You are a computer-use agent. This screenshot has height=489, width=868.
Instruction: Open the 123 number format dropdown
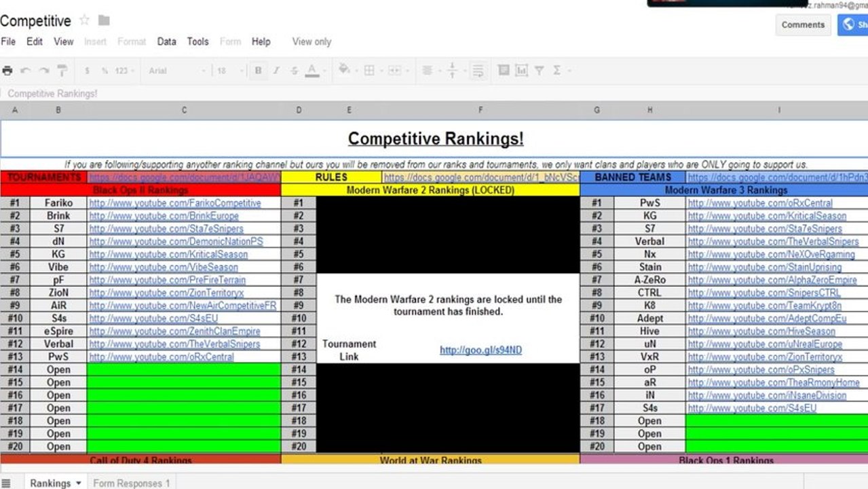(124, 71)
